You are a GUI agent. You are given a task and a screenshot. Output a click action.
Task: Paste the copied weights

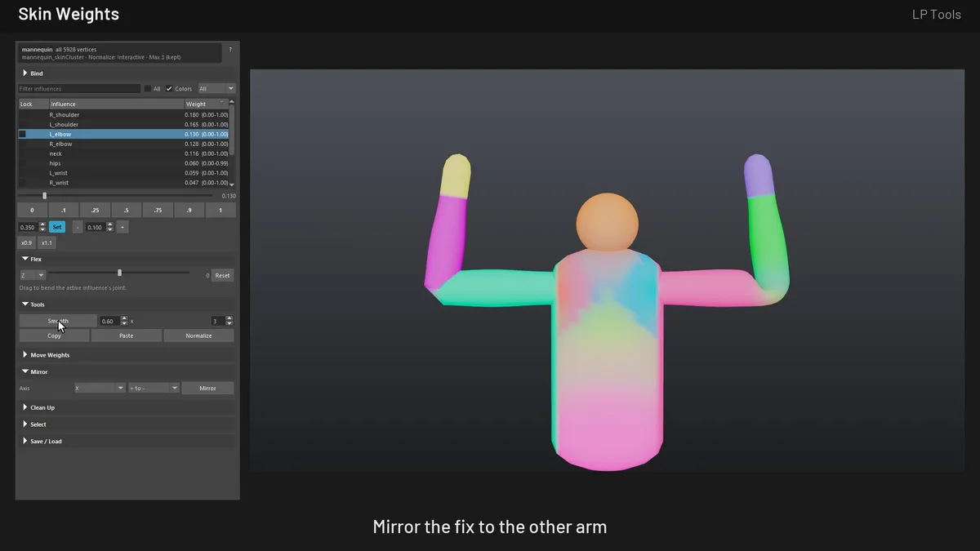click(126, 335)
